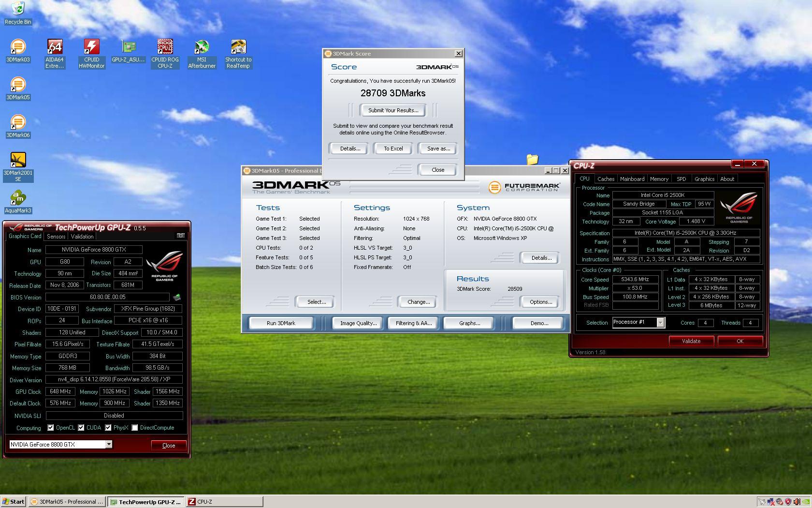Click the GPU-Z screenshot camera icon

point(180,236)
